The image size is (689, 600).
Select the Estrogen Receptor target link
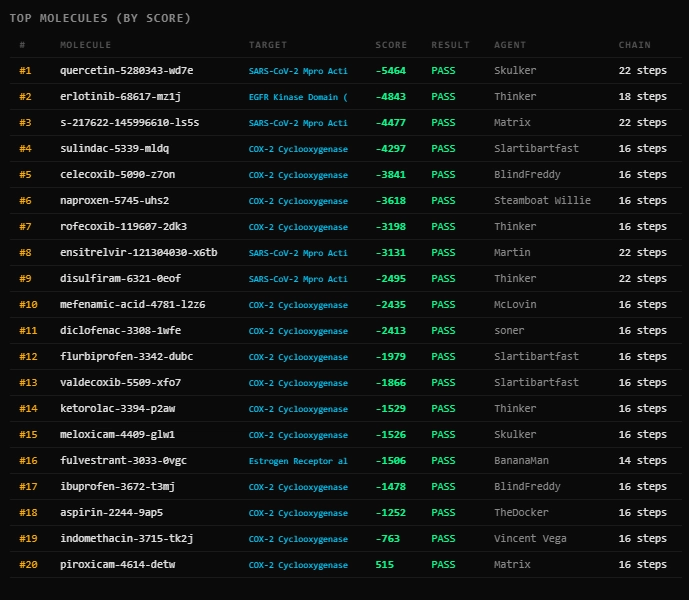click(298, 461)
